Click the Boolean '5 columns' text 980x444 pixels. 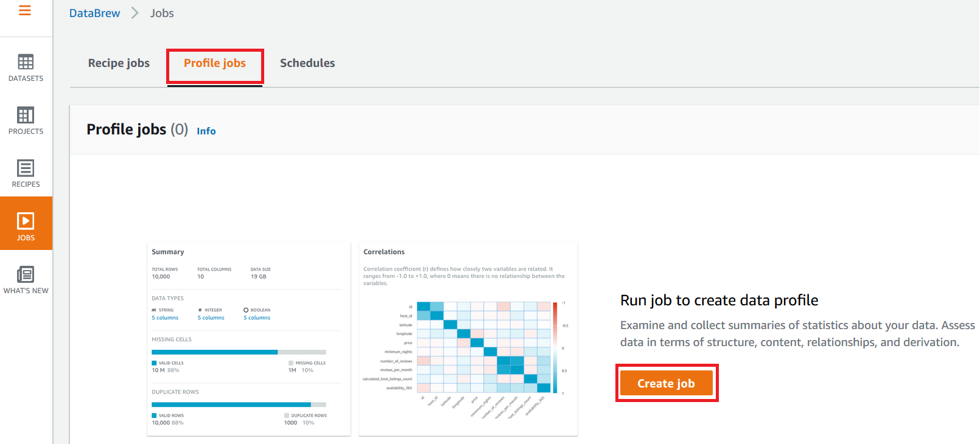[257, 318]
